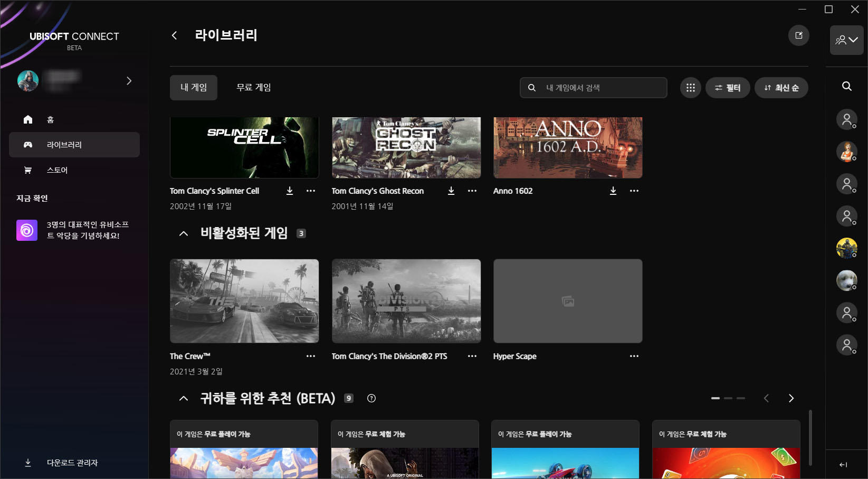
Task: Open the 필터 filter button
Action: (x=728, y=88)
